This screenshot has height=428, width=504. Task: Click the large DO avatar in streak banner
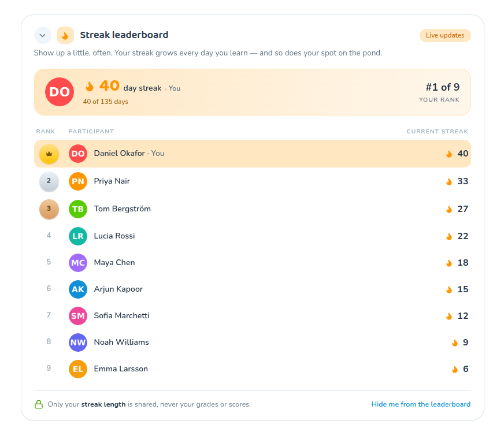(60, 92)
